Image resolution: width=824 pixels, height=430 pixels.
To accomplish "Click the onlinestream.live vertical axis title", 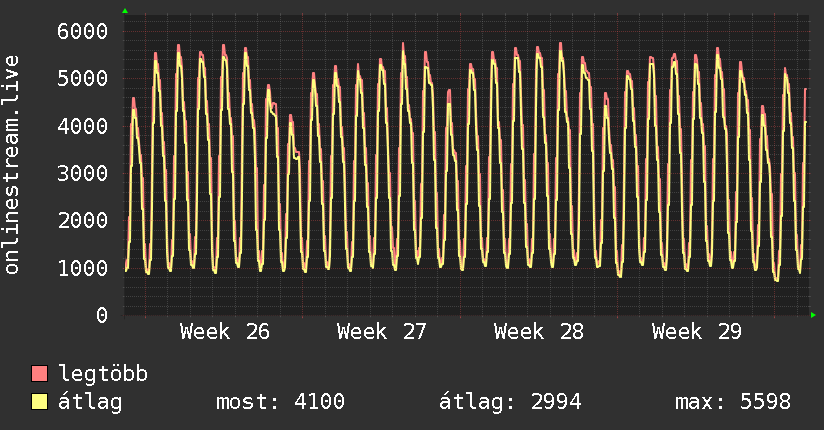I will (x=11, y=165).
